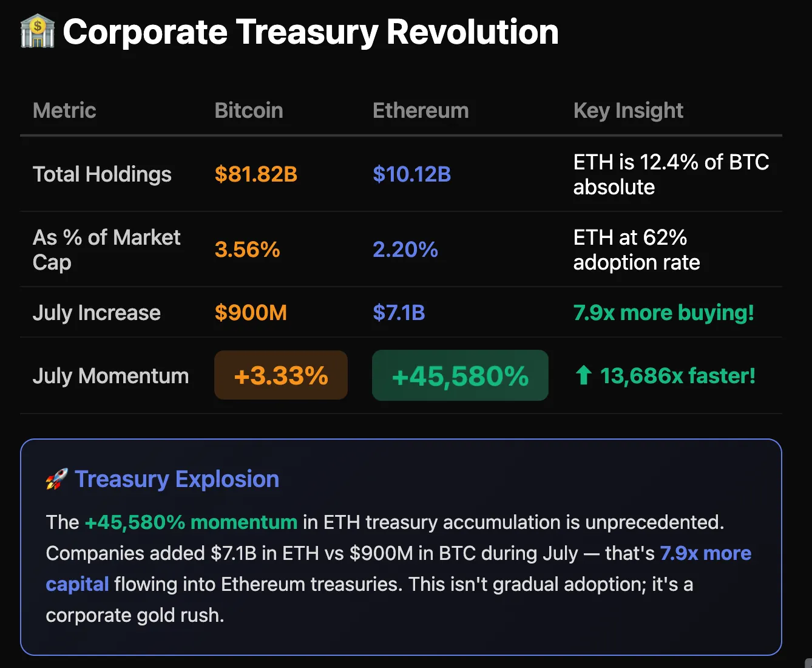The height and width of the screenshot is (668, 812).
Task: Click Ethereum total holdings $10.12B value
Action: pyautogui.click(x=411, y=174)
